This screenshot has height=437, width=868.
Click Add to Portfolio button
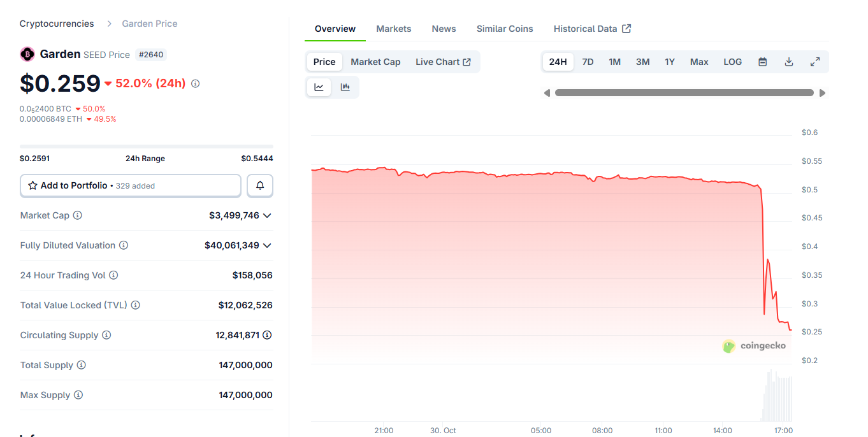click(x=131, y=185)
